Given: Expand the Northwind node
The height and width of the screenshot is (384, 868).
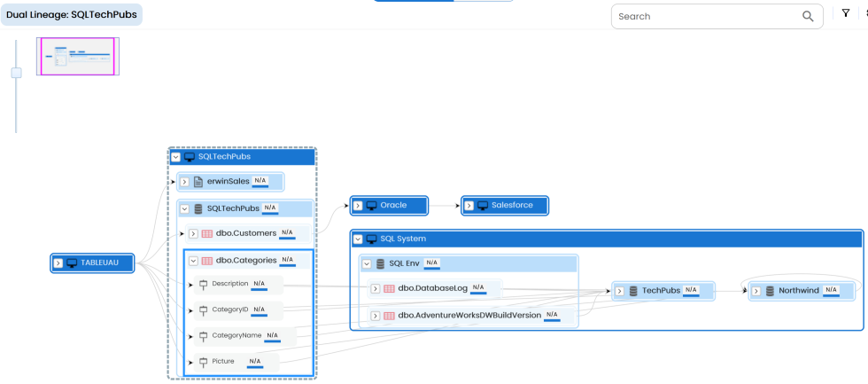Looking at the screenshot, I should click(756, 291).
